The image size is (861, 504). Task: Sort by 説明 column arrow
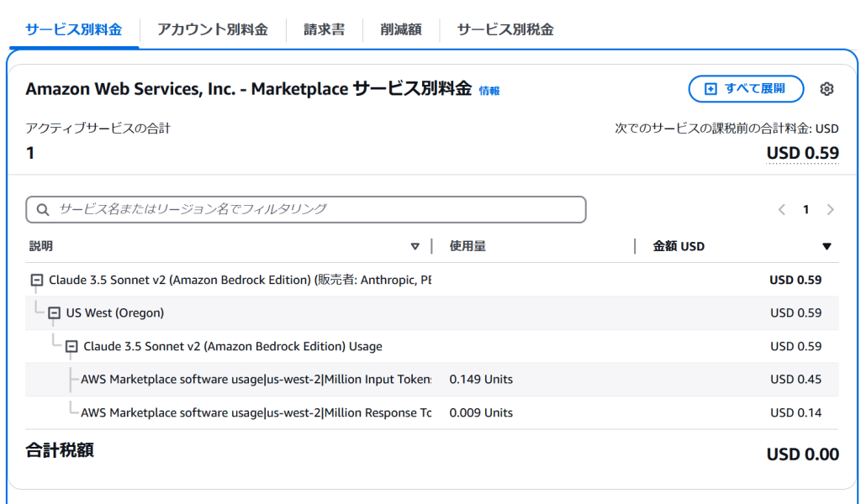(x=415, y=247)
